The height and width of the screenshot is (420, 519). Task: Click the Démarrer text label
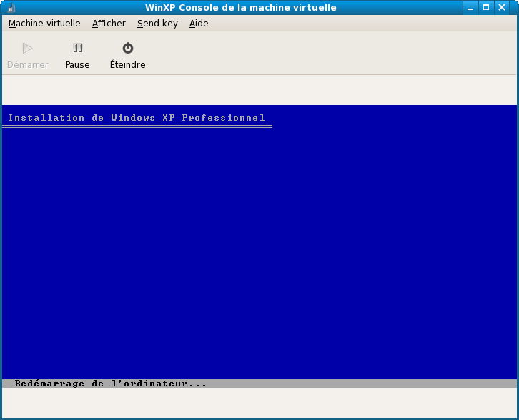(x=27, y=65)
